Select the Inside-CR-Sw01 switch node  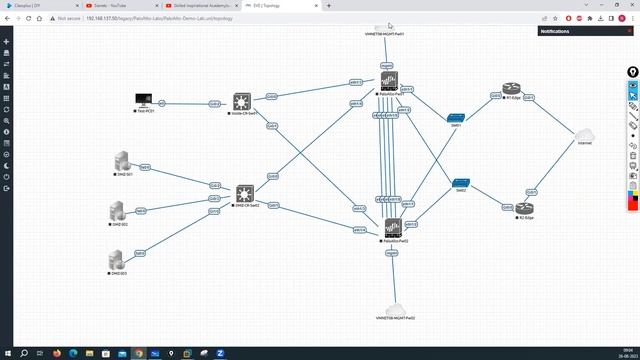tap(242, 102)
